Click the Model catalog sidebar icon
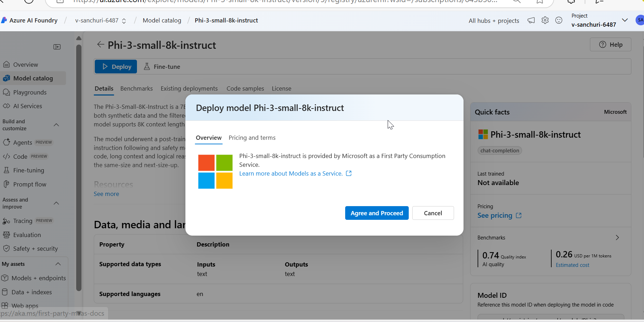 click(6, 78)
